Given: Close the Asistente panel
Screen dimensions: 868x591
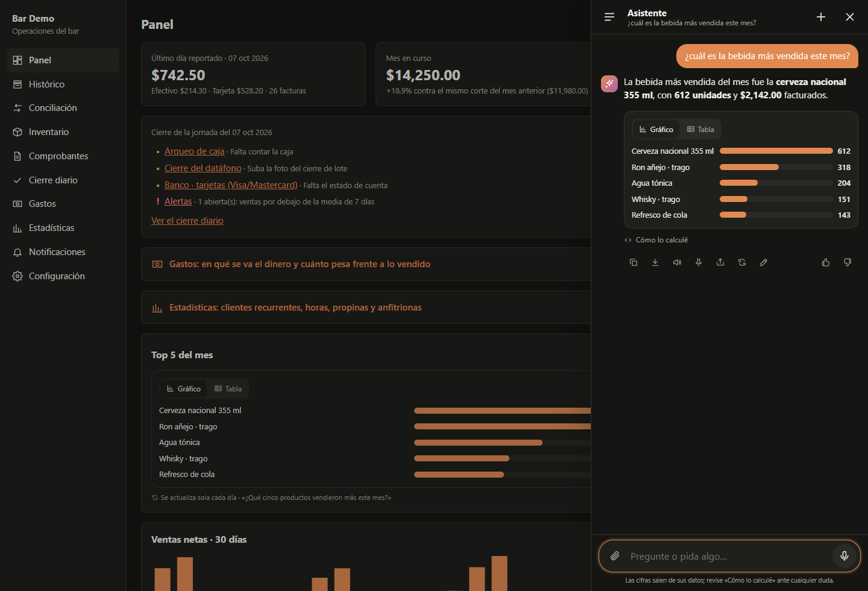Looking at the screenshot, I should [850, 17].
